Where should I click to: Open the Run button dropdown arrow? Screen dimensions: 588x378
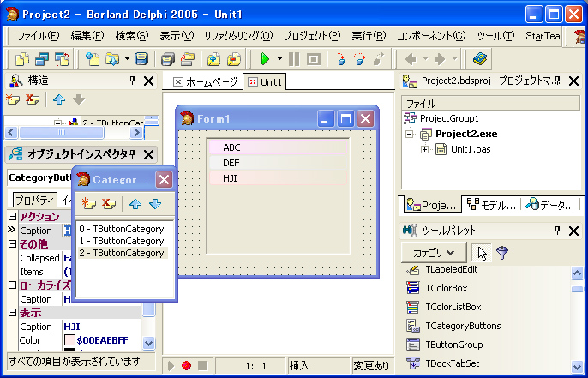(x=279, y=59)
